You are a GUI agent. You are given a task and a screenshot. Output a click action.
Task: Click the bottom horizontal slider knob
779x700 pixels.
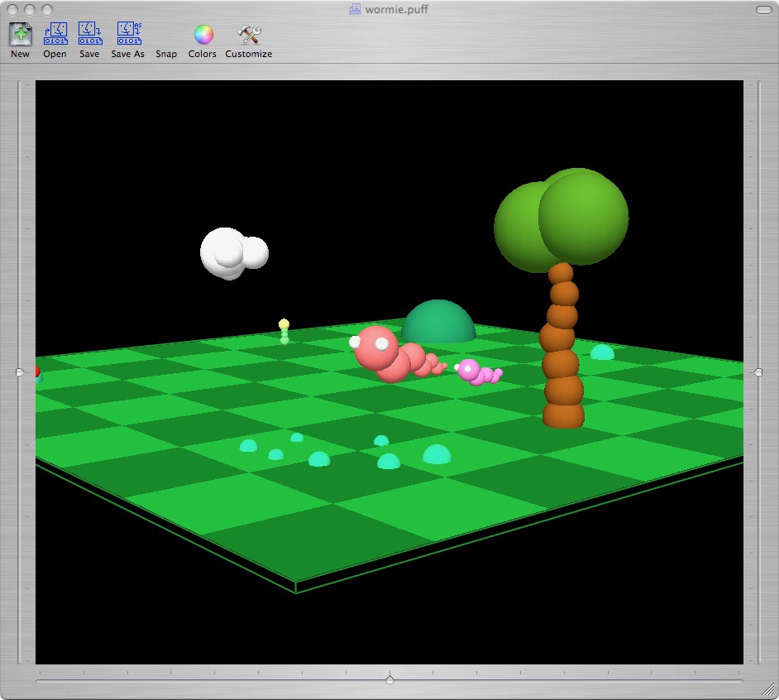pyautogui.click(x=389, y=679)
